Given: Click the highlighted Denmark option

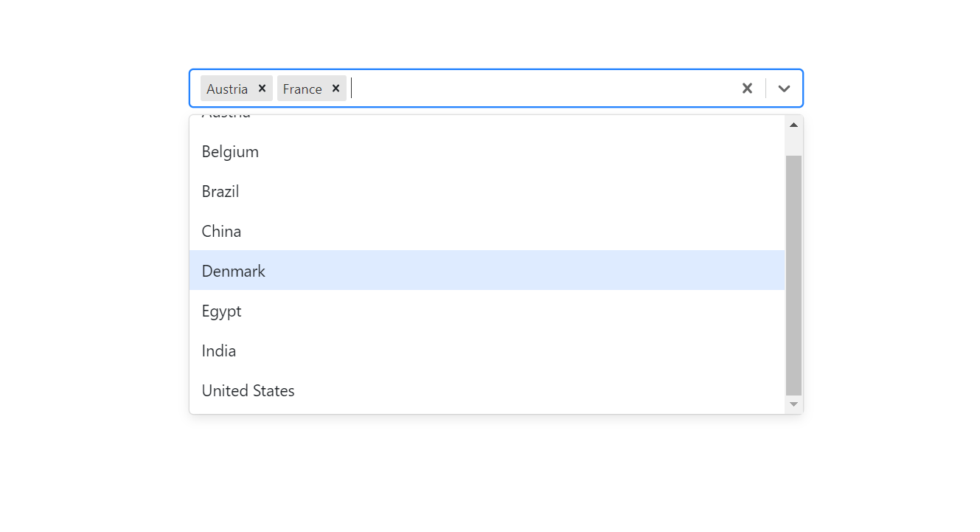Looking at the screenshot, I should (x=233, y=270).
